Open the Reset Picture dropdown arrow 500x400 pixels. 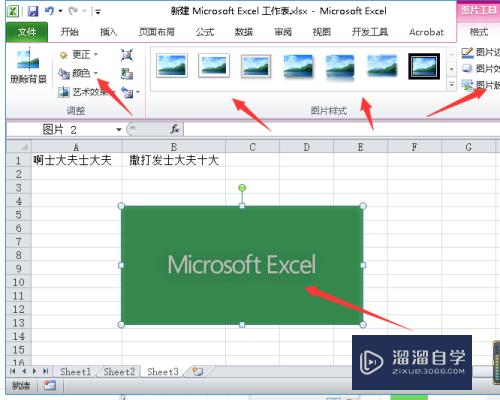137,92
